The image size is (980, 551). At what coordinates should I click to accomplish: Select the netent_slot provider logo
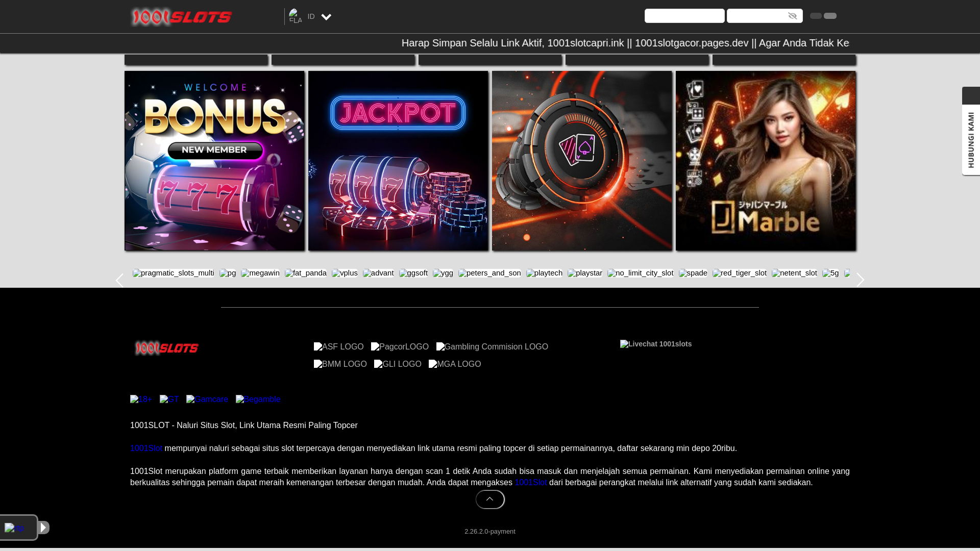(794, 273)
